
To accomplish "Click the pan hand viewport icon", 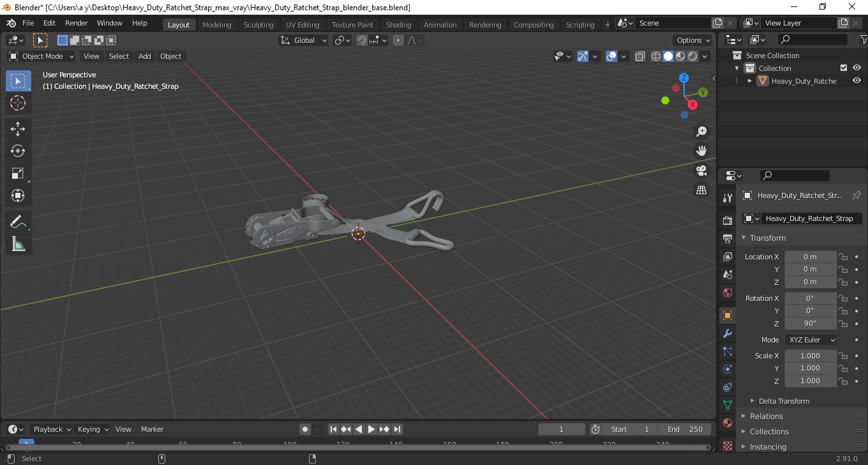I will coord(701,151).
